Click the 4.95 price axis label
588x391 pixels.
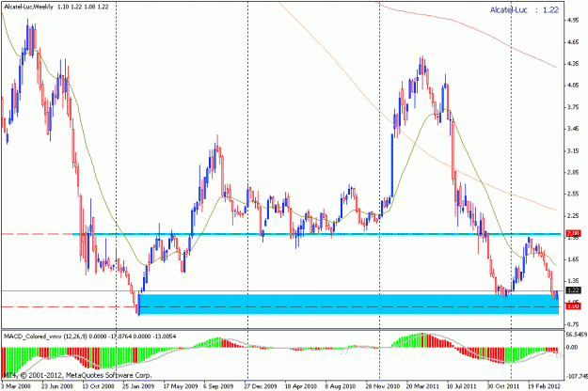[573, 21]
